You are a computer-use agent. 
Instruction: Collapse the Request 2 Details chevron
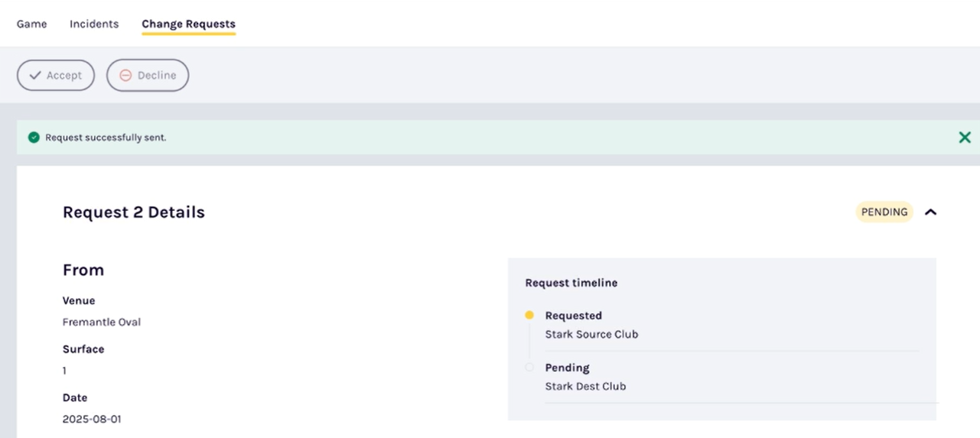tap(930, 213)
